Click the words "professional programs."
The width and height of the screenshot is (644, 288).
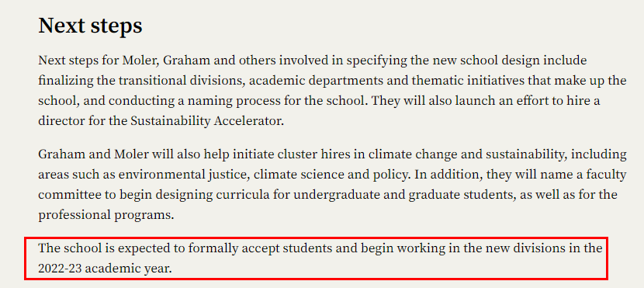pos(106,215)
